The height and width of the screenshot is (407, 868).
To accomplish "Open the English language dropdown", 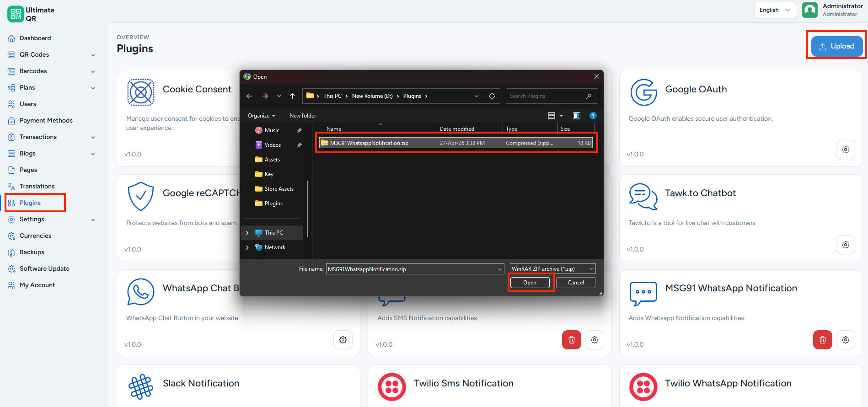I will tap(775, 10).
